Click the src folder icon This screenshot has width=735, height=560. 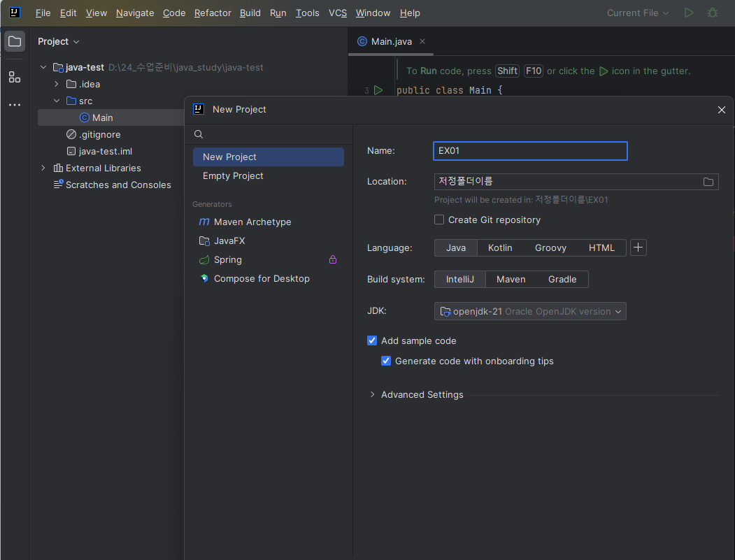point(71,101)
